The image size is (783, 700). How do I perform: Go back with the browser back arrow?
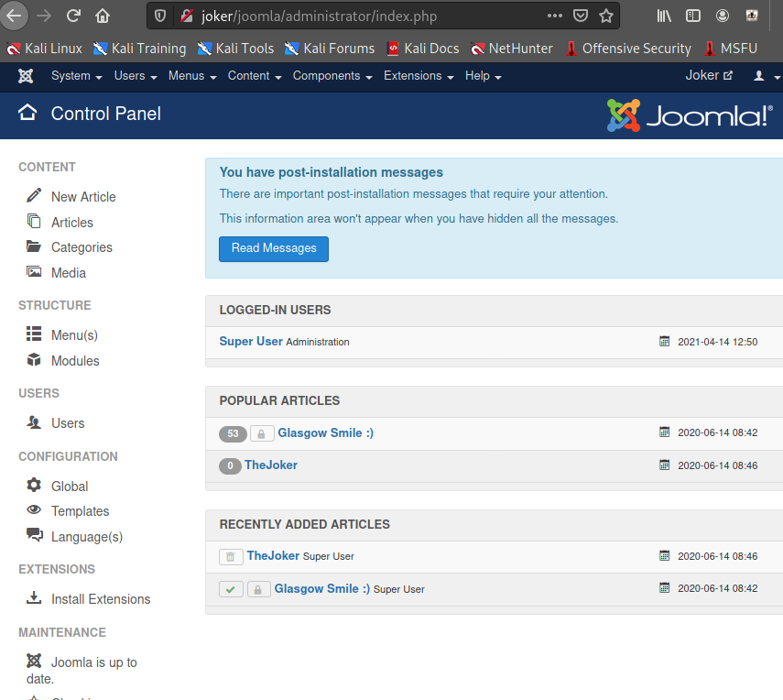[14, 16]
